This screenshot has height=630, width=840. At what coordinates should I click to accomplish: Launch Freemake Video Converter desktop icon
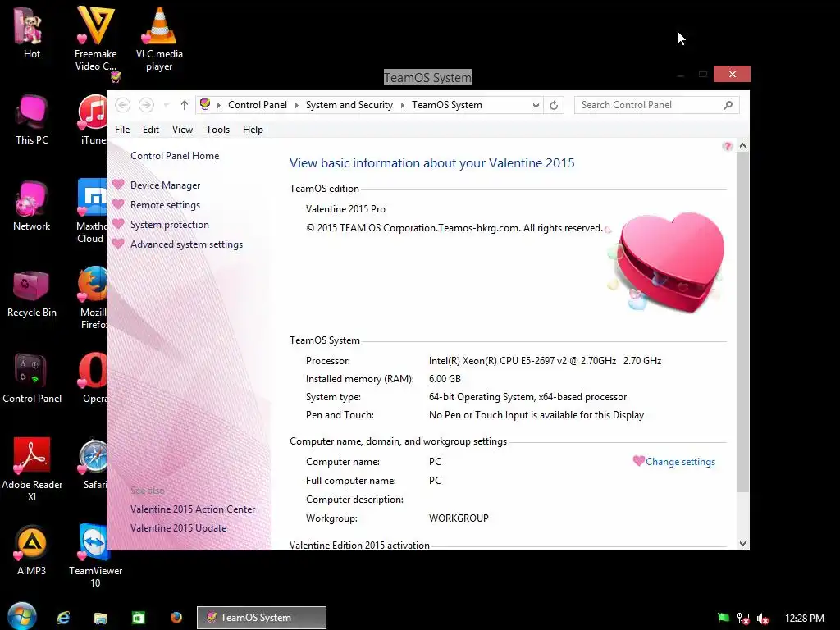pyautogui.click(x=95, y=38)
